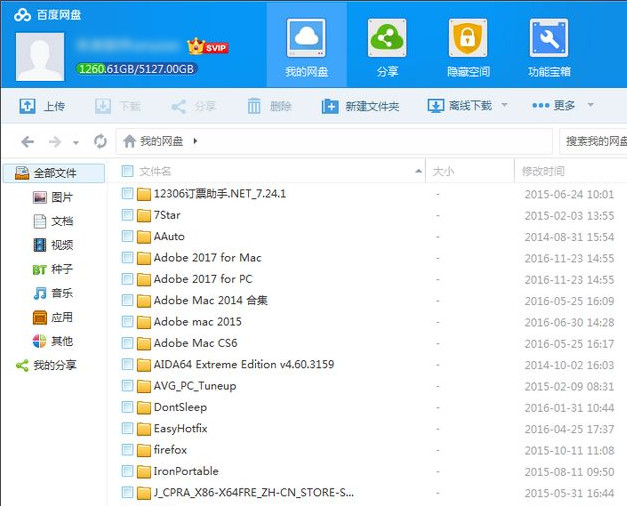627x506 pixels.
Task: Click the date 2016-06-30 14:28
Action: 569,322
